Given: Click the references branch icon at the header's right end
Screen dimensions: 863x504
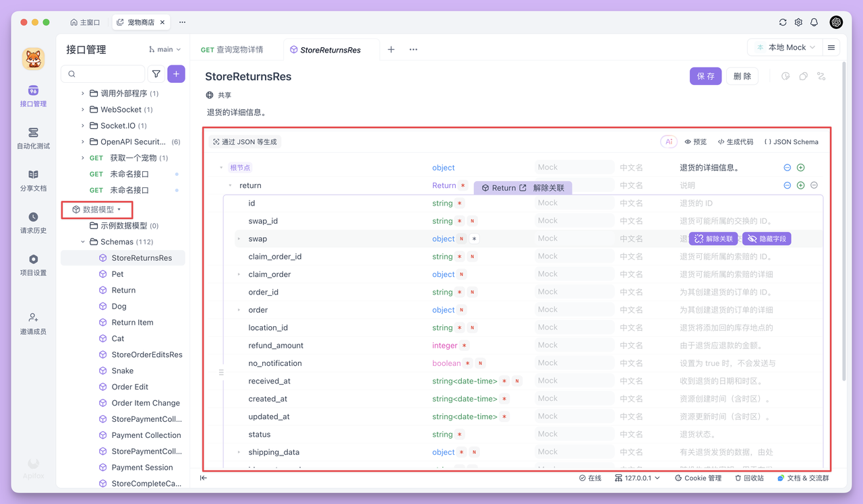Looking at the screenshot, I should pos(821,76).
